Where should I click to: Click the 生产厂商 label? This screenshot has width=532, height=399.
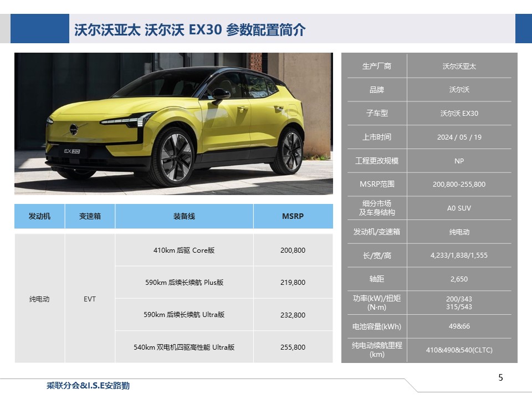click(x=377, y=66)
